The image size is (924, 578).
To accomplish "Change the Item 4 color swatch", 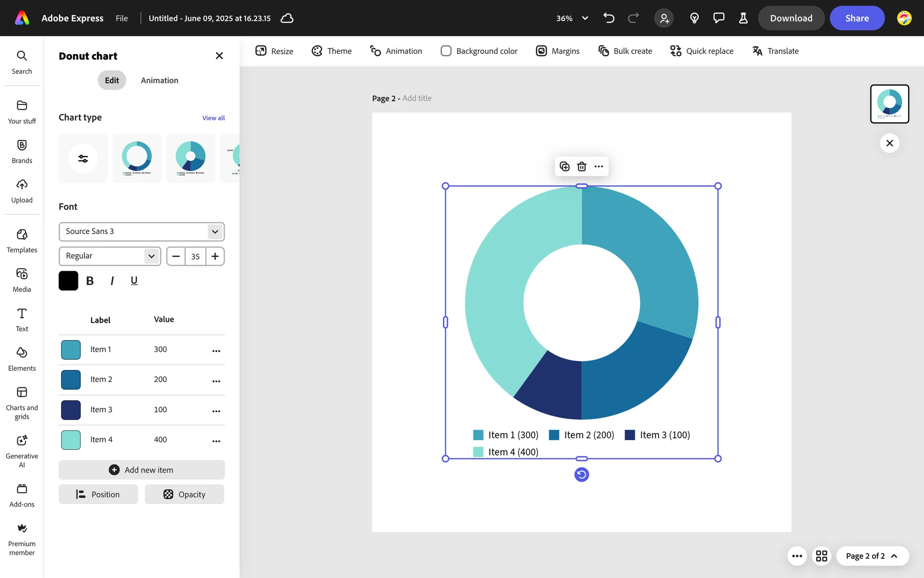I will (x=71, y=440).
